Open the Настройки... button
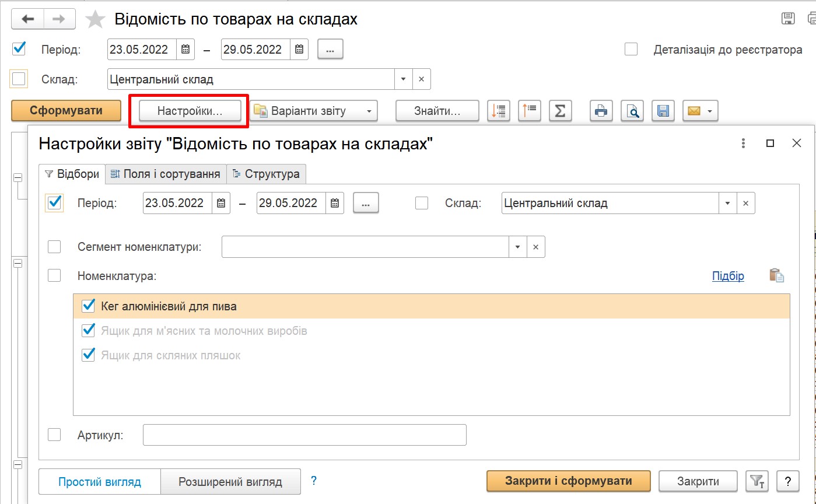The width and height of the screenshot is (816, 504). [x=190, y=111]
